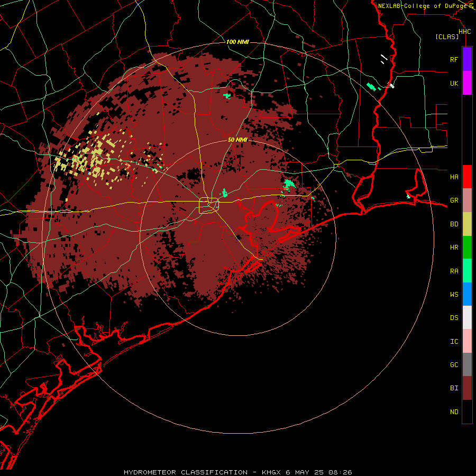Click the 50 NMI range ring label
The height and width of the screenshot is (476, 476).
coord(237,140)
